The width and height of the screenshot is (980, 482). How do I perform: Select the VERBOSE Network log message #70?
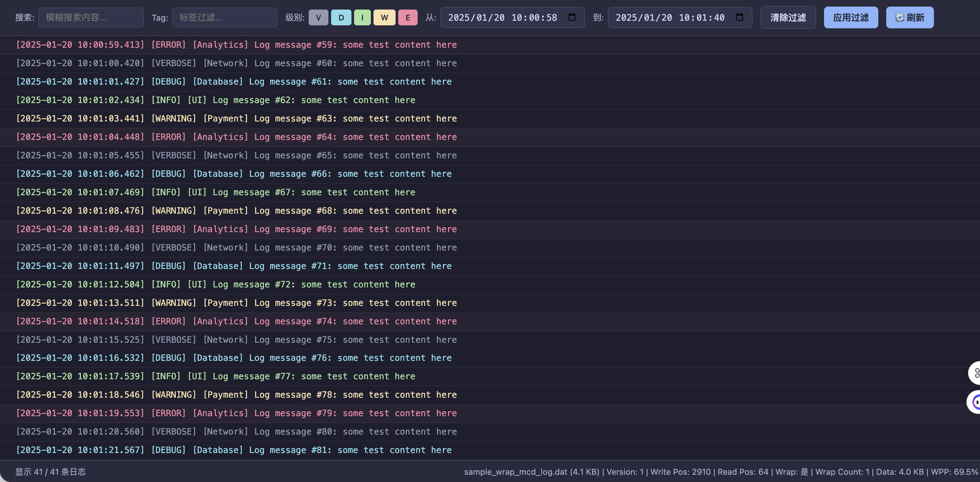point(490,248)
